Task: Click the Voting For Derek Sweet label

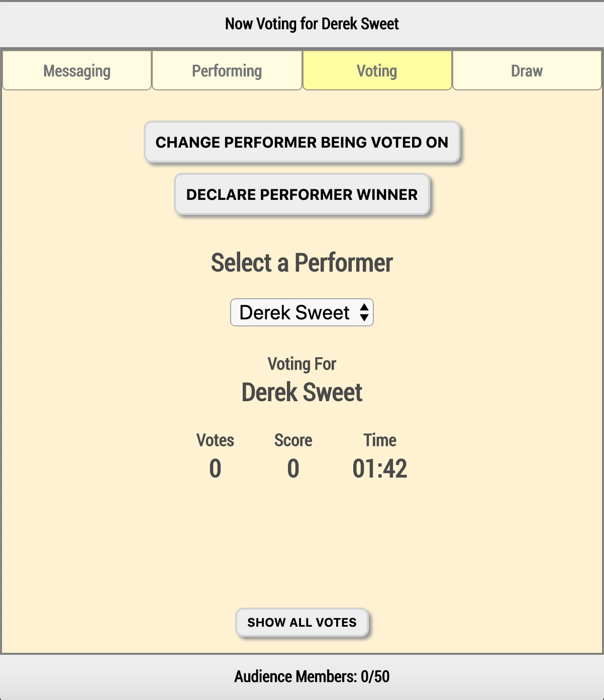Action: [x=301, y=392]
